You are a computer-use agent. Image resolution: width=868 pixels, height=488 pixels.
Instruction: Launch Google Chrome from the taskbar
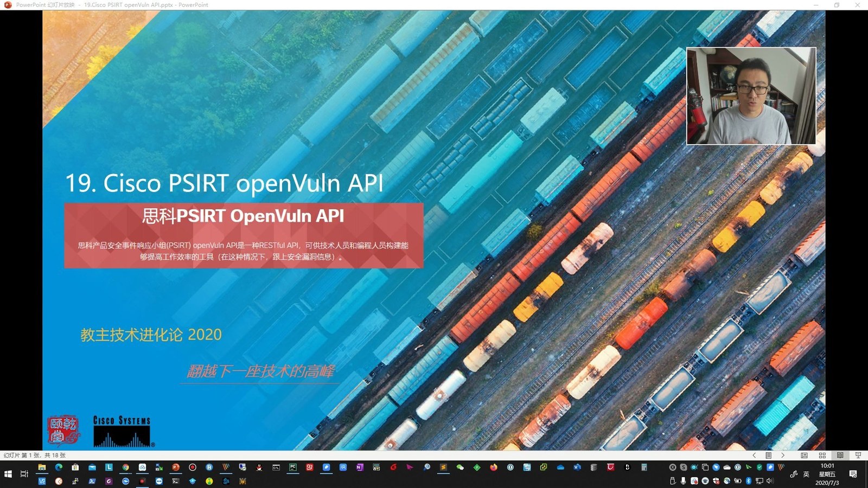pos(125,467)
